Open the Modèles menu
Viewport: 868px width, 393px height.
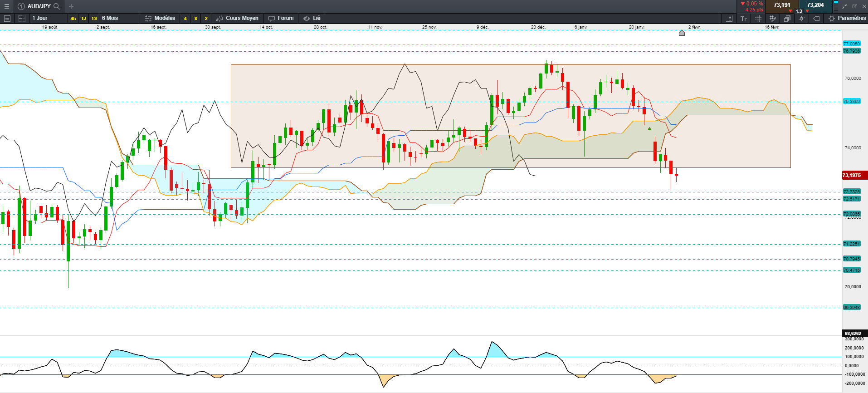tap(160, 18)
